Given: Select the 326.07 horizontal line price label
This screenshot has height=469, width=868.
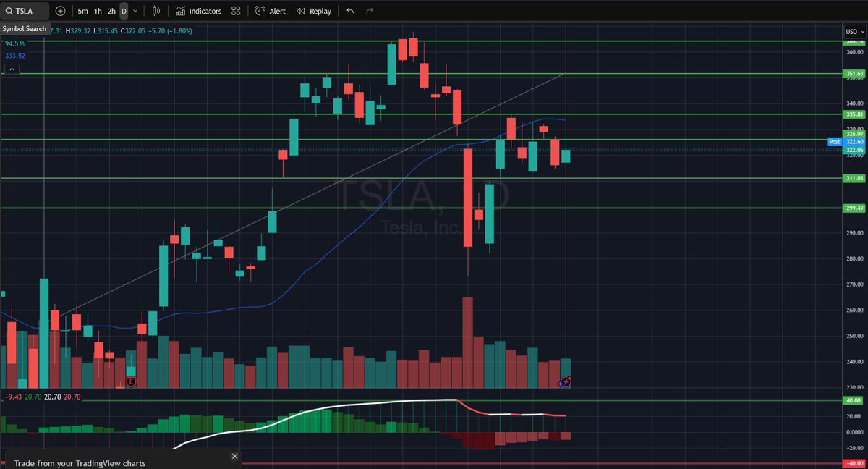Looking at the screenshot, I should (854, 134).
